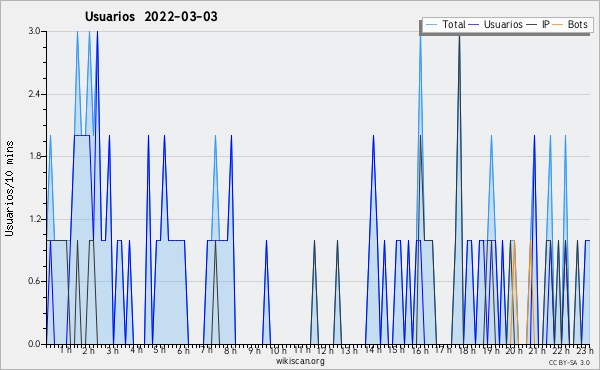The height and width of the screenshot is (370, 600).
Task: Click the 1 h x-axis label
Action: coord(66,350)
